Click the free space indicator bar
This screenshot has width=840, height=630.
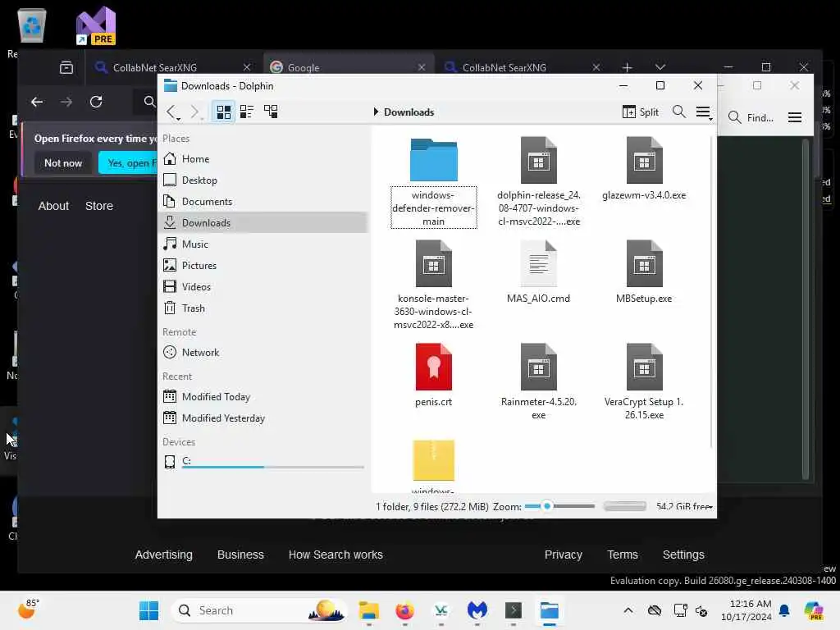[x=624, y=506]
